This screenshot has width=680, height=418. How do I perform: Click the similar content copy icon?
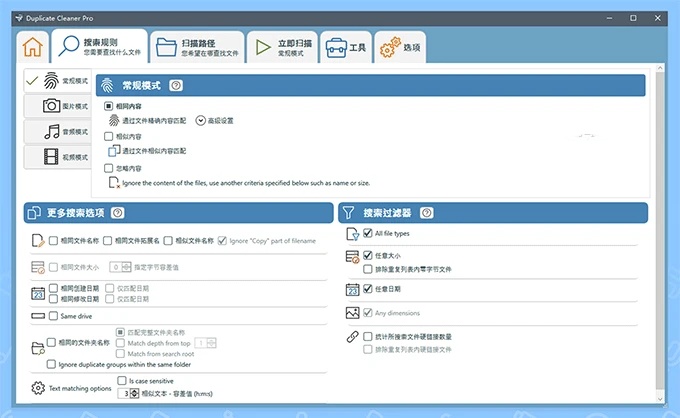click(114, 150)
